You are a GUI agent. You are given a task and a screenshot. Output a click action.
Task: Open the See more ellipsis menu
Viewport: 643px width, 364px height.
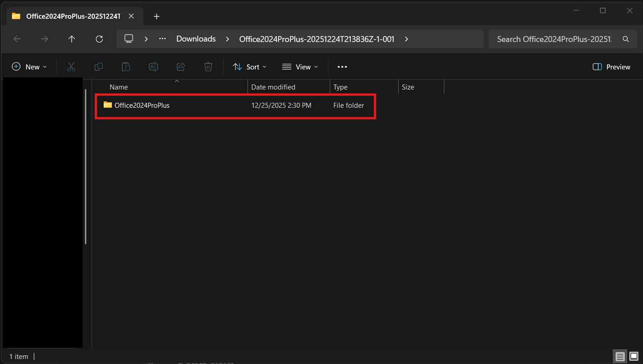[x=342, y=67]
